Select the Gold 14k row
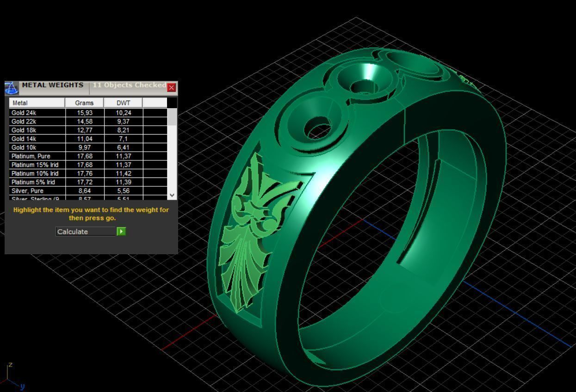Viewport: 576px width, 392px height. pyautogui.click(x=88, y=139)
